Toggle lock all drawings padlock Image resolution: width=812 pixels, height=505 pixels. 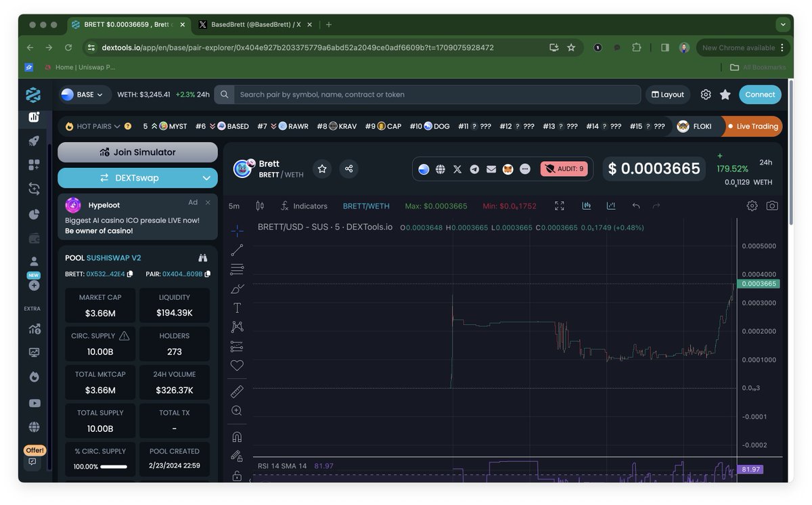point(237,475)
